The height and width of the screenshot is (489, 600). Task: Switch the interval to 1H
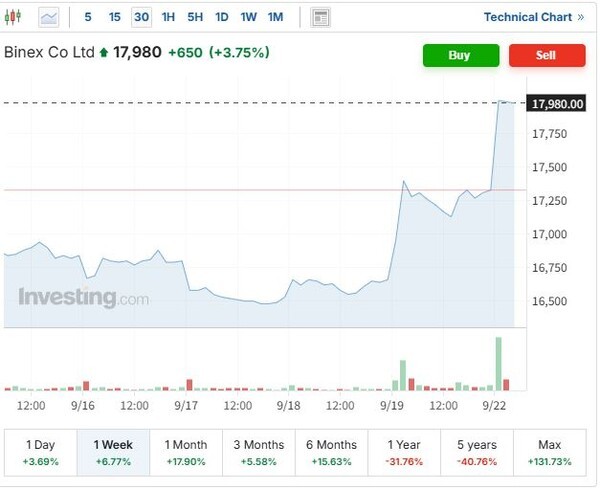[x=168, y=17]
